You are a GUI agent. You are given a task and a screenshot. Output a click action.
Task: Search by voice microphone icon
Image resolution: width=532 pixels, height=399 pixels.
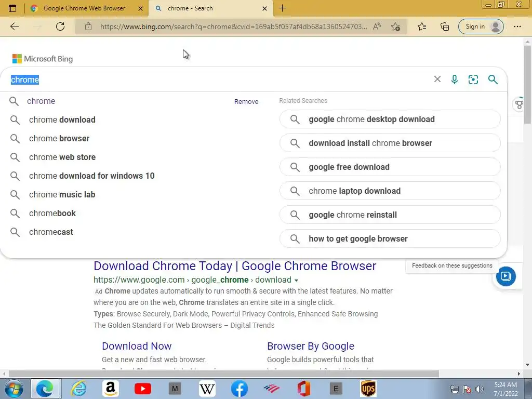(454, 79)
